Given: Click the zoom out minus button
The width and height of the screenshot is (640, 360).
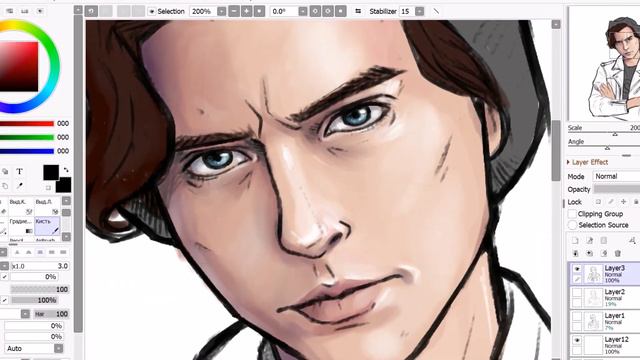Looking at the screenshot, I should (234, 11).
